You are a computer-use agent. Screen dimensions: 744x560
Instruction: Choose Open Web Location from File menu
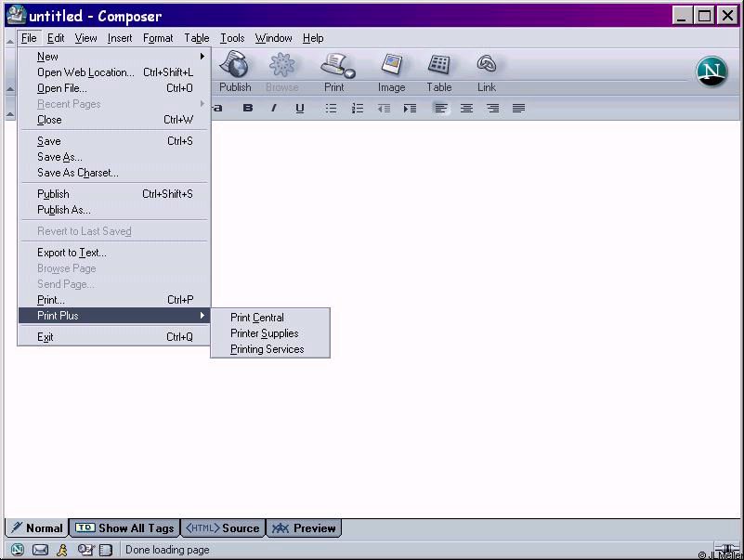pyautogui.click(x=114, y=72)
